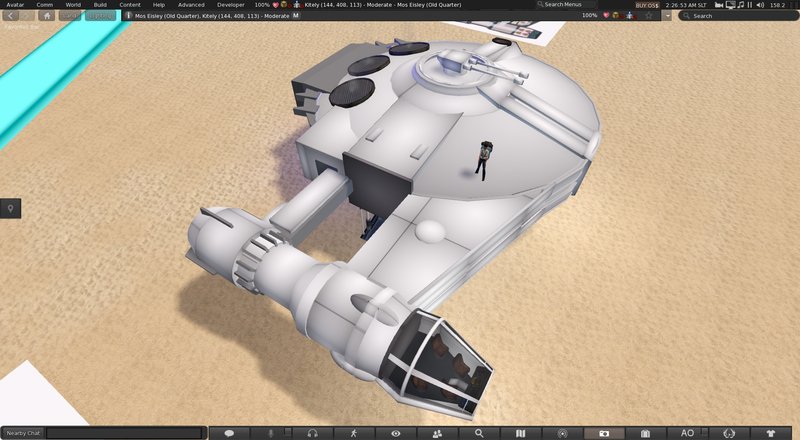Screen dimensions: 800x440
Task: Open the pinned side panel tab on the left edge
Action: coord(10,208)
